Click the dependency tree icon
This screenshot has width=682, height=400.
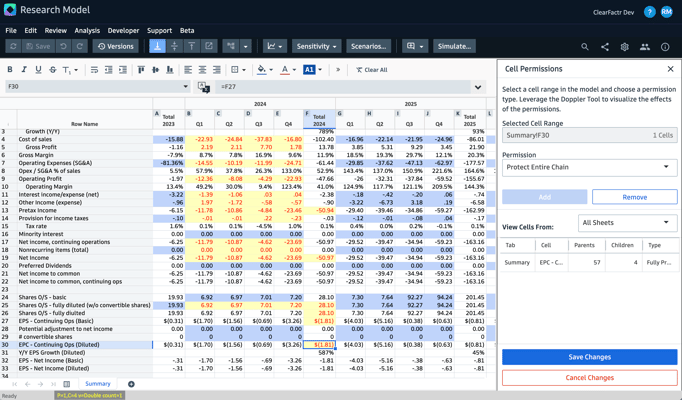(231, 46)
